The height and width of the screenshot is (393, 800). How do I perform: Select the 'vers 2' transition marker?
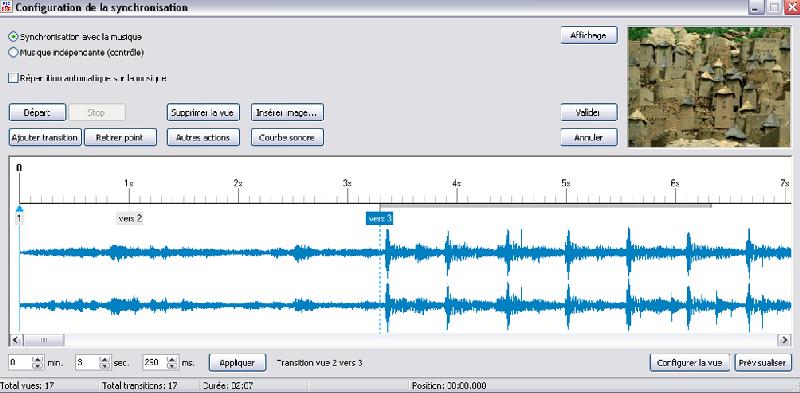[x=130, y=218]
